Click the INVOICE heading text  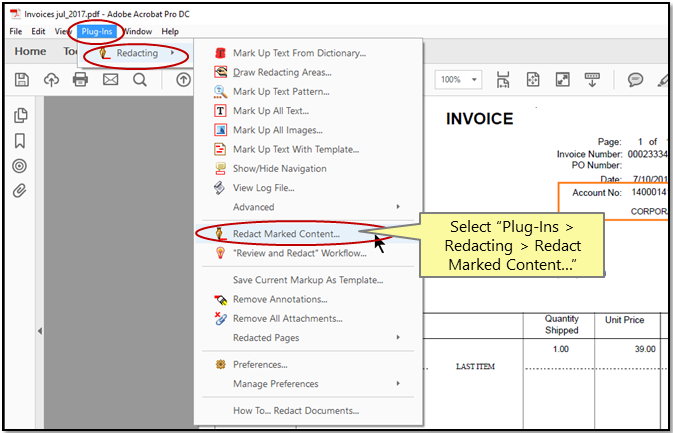coord(479,119)
